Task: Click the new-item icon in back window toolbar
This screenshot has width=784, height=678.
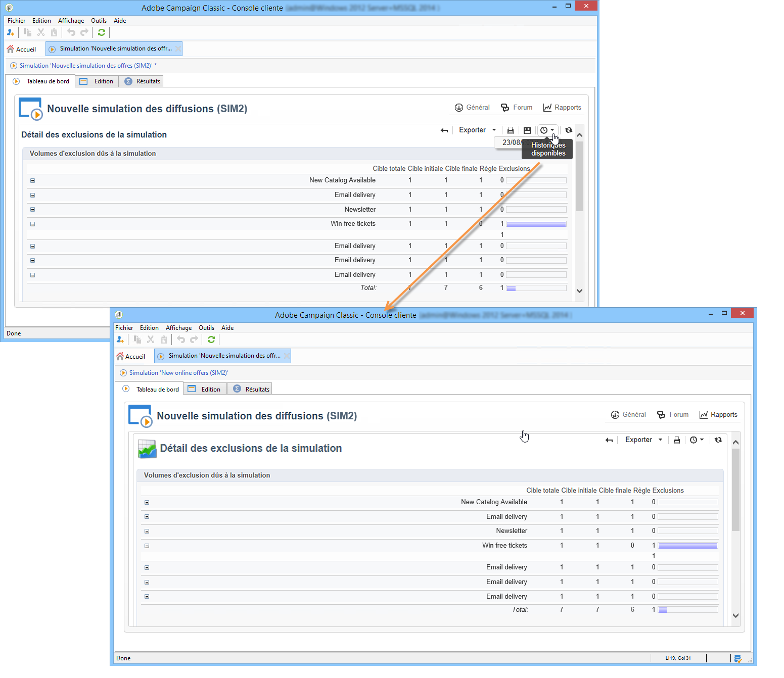Action: (11, 32)
